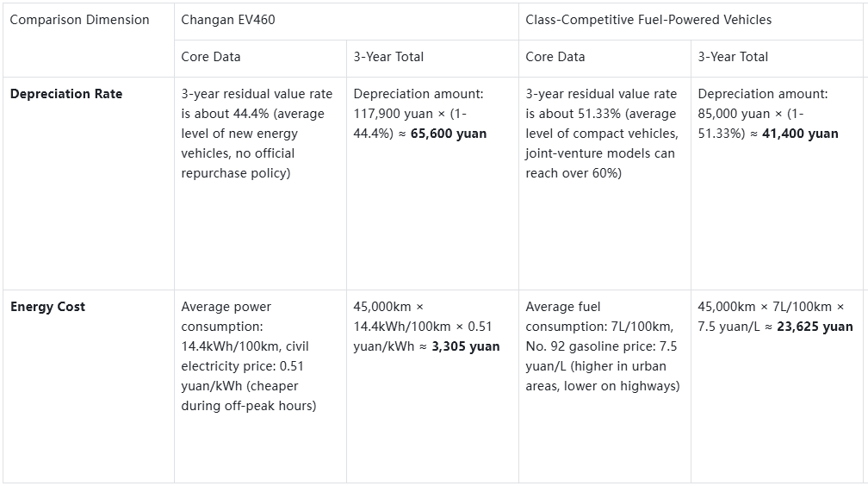Screen dimensions: 868x486
Task: Click "3-Year Total" subheader under Changan EV460
Action: click(388, 57)
